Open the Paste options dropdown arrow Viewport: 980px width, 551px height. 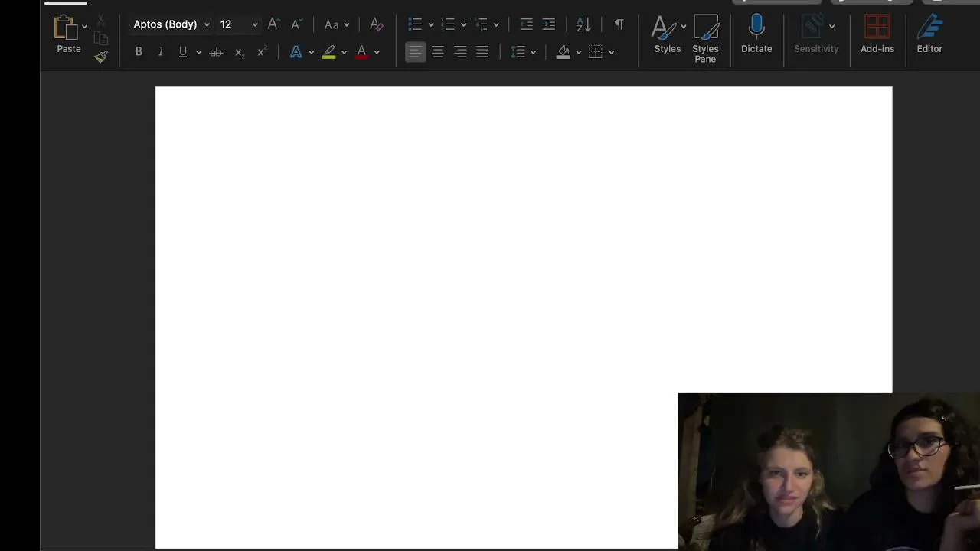84,26
